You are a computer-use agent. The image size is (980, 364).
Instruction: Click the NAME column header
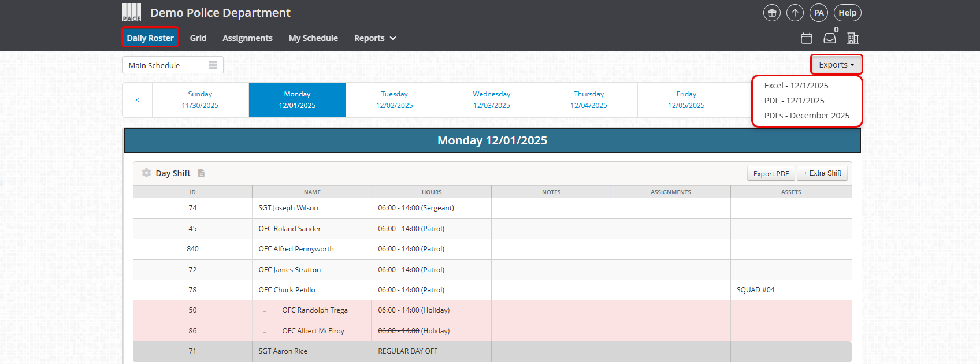coord(312,192)
